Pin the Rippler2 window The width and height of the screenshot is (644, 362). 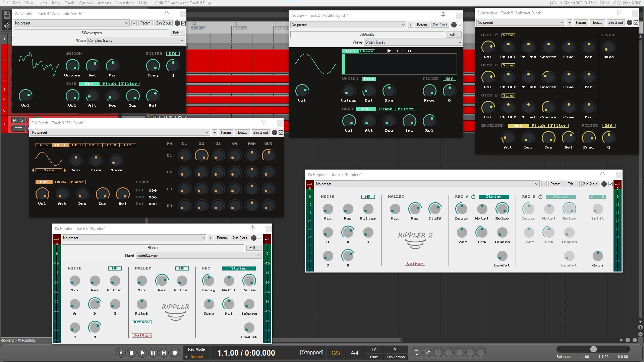(x=602, y=174)
